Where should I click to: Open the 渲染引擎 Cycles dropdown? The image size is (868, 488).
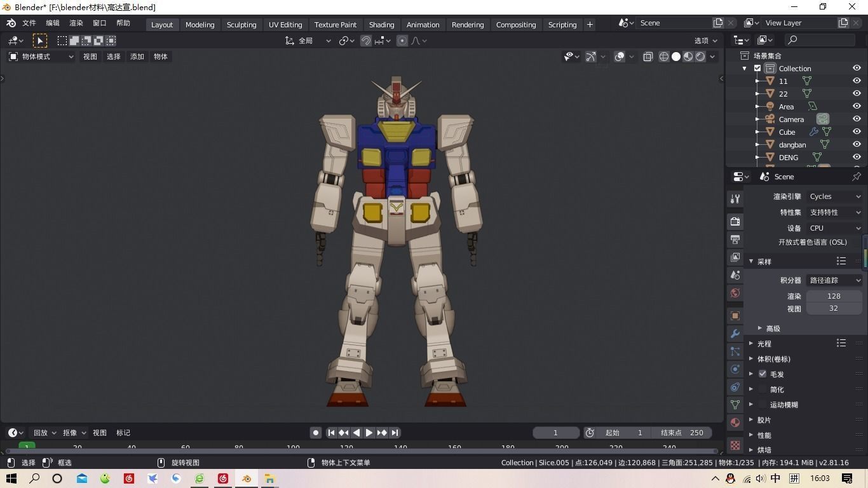(x=834, y=196)
